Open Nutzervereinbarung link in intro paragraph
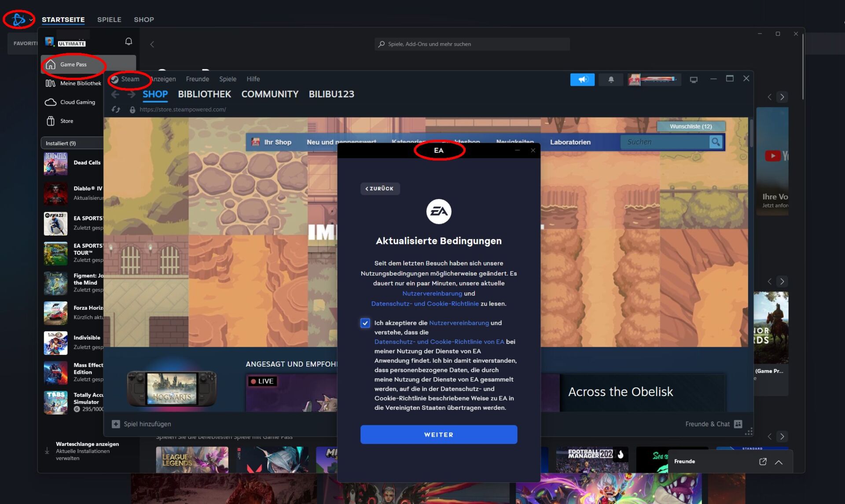Image resolution: width=845 pixels, height=504 pixels. [432, 294]
